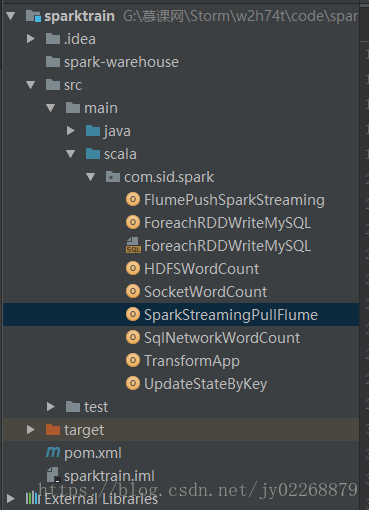This screenshot has width=369, height=510.
Task: Click the SparkStreamingPullFlume object icon
Action: coord(133,314)
